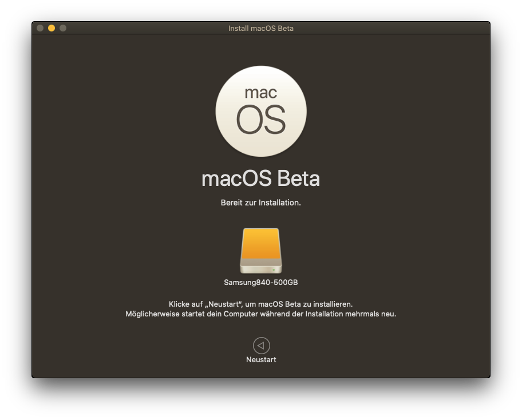This screenshot has width=522, height=420.
Task: Select the Samsung840-500GB drive icon
Action: tap(261, 251)
